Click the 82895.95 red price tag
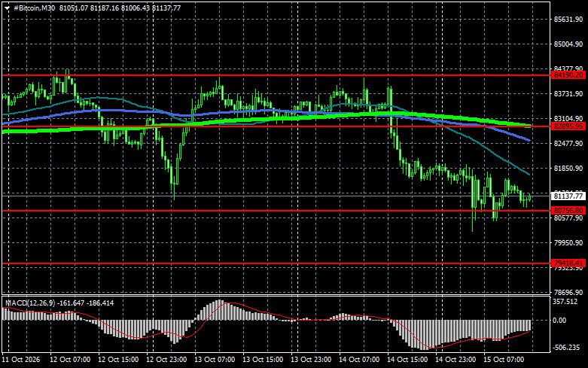The height and width of the screenshot is (368, 588). 568,126
